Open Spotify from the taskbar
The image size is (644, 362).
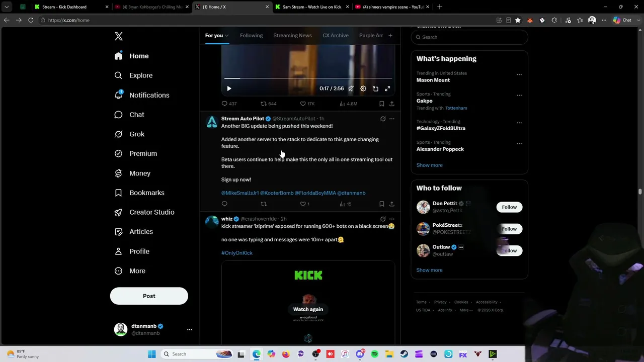click(374, 354)
